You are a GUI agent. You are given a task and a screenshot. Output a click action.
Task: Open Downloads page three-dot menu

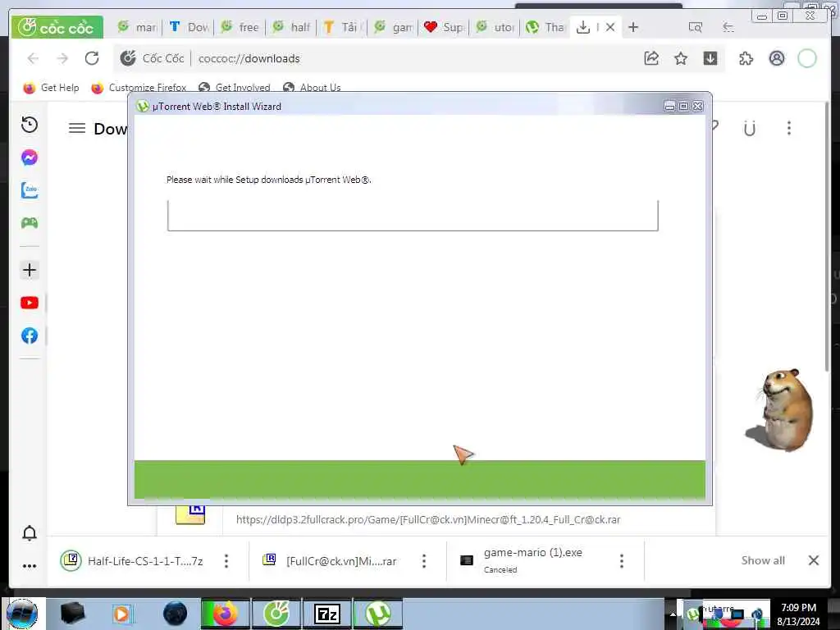(789, 128)
